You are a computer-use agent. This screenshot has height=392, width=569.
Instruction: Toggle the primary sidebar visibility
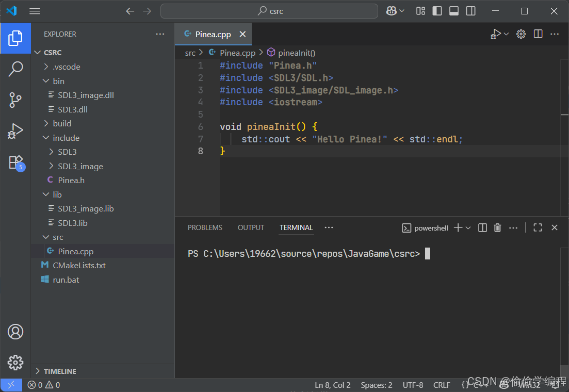(437, 10)
